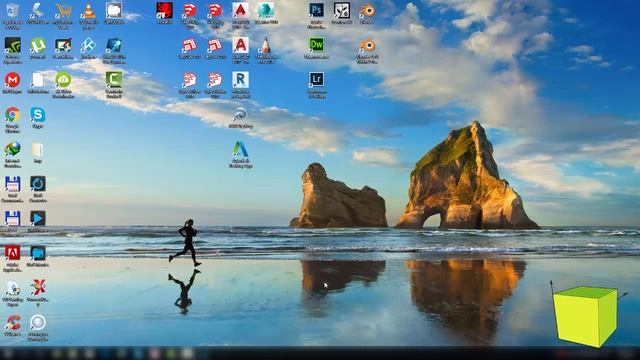Open the CCleaner desktop shortcut
This screenshot has width=640, height=360.
pyautogui.click(x=12, y=323)
